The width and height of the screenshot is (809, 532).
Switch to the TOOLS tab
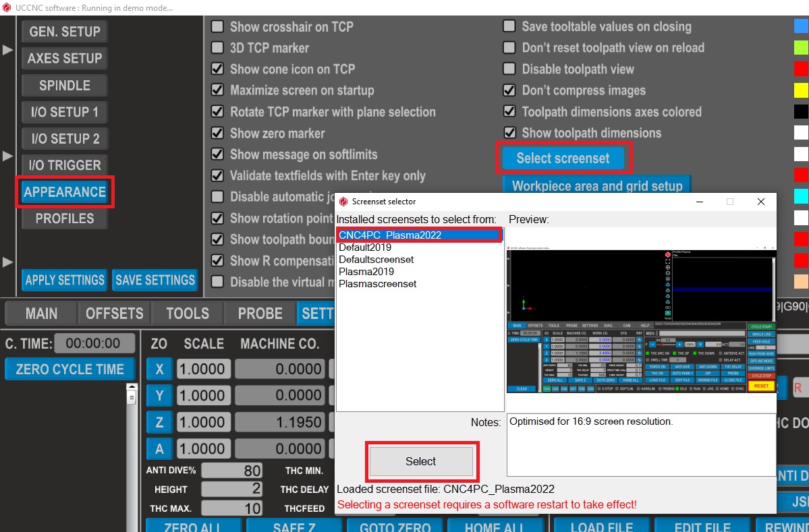pyautogui.click(x=186, y=313)
